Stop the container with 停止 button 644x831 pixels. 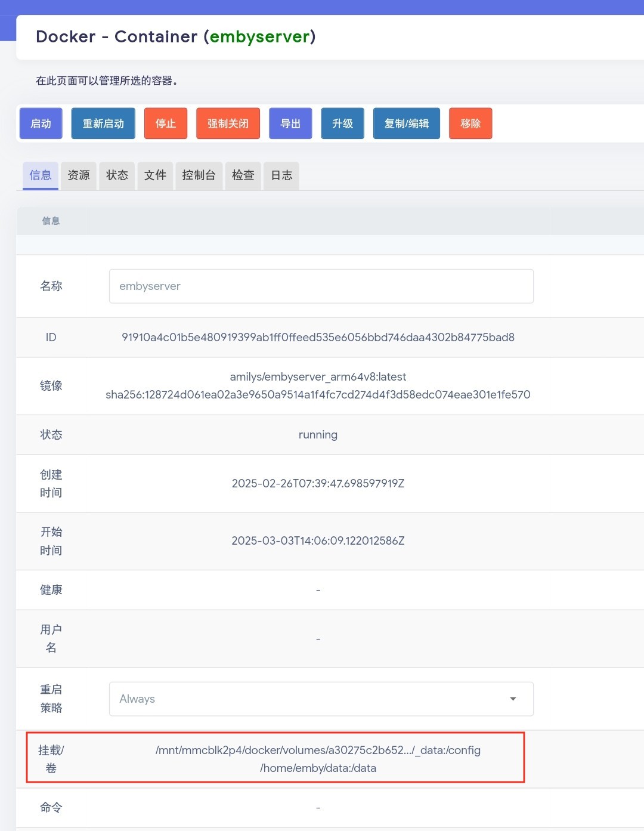(x=166, y=123)
